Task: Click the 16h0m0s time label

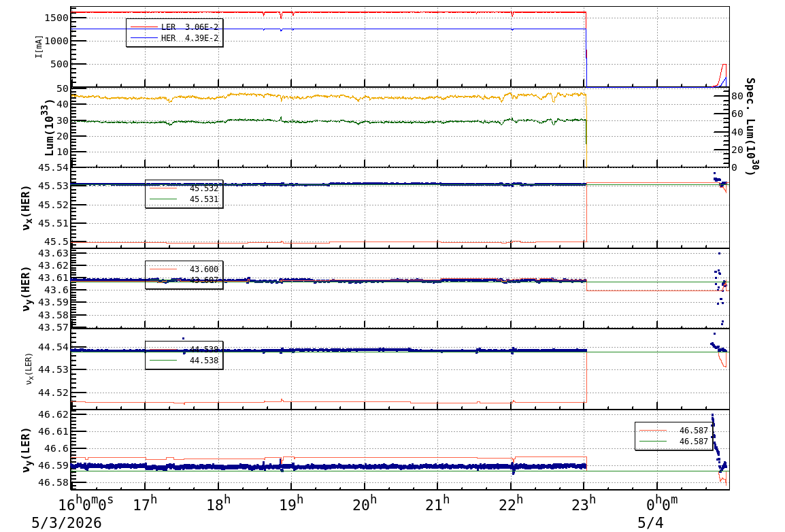Action: tap(86, 503)
